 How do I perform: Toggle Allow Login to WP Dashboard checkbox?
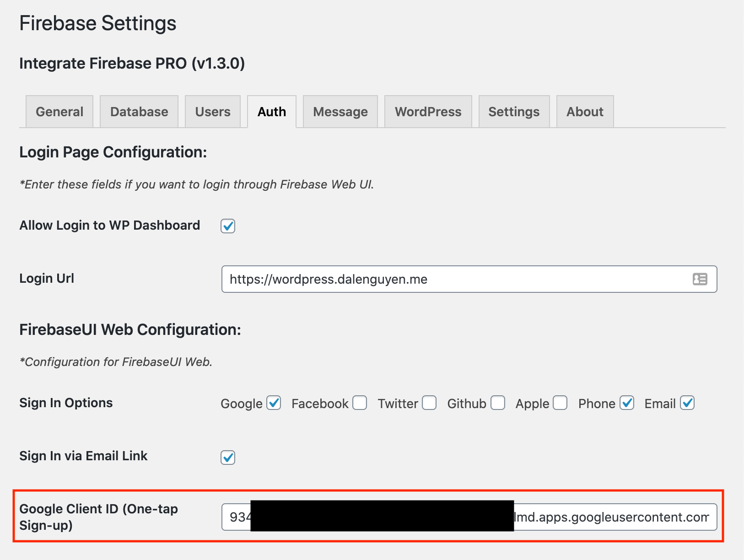[x=228, y=226]
